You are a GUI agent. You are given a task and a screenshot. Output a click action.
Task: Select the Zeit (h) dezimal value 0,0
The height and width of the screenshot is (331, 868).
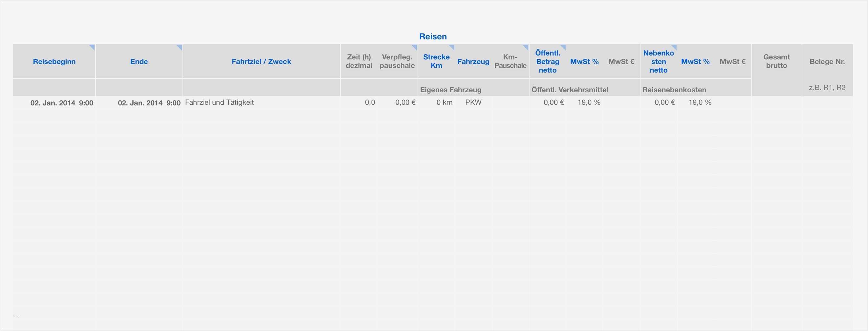pos(370,102)
